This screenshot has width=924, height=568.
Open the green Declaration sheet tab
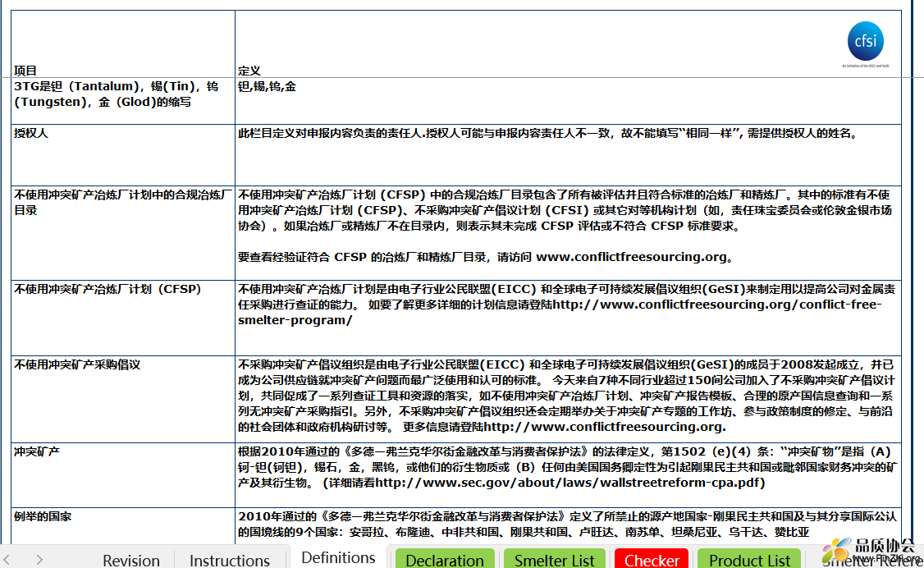tap(444, 560)
